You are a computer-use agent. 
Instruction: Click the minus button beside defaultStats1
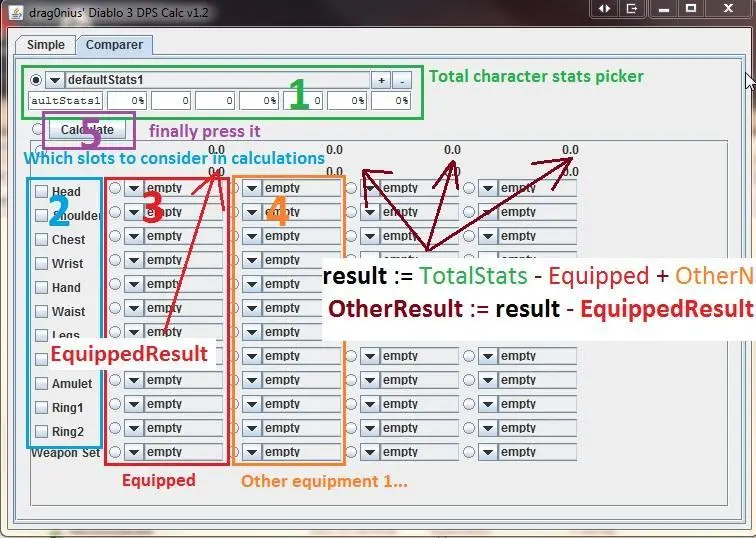pos(402,81)
